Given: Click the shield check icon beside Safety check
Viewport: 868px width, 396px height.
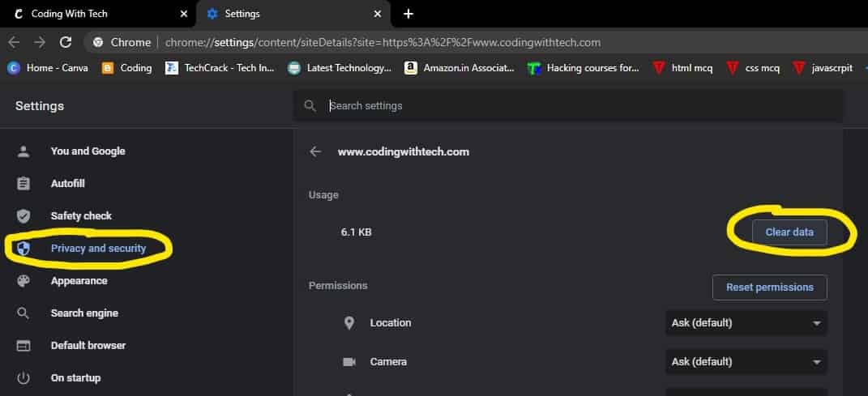Looking at the screenshot, I should [24, 215].
